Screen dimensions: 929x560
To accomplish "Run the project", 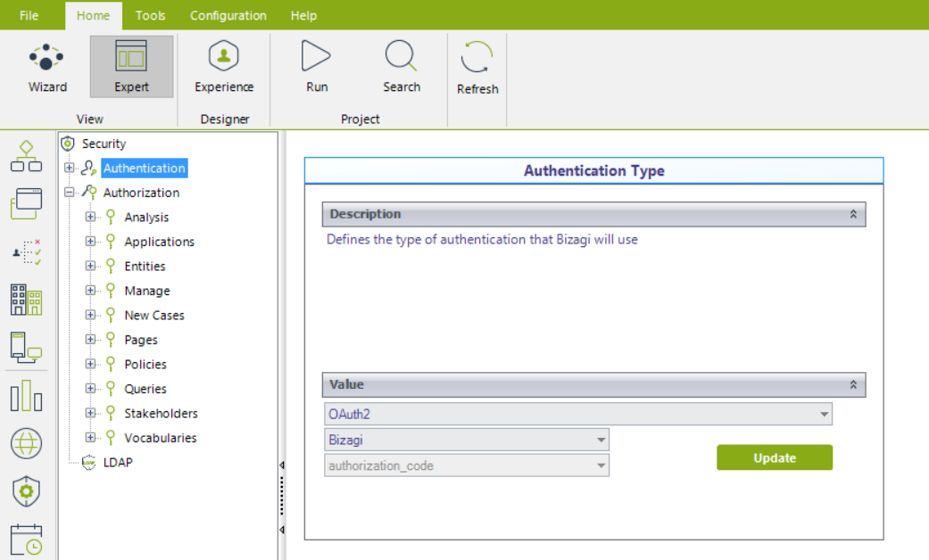I will (317, 67).
